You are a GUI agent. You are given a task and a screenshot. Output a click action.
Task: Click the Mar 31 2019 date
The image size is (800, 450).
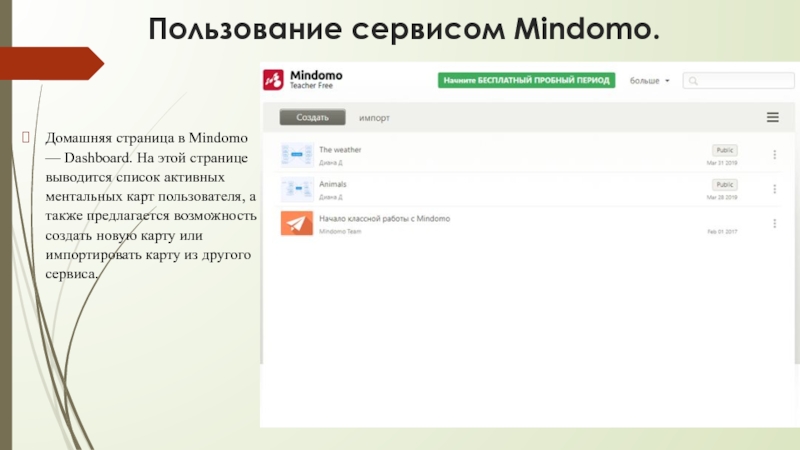[722, 163]
